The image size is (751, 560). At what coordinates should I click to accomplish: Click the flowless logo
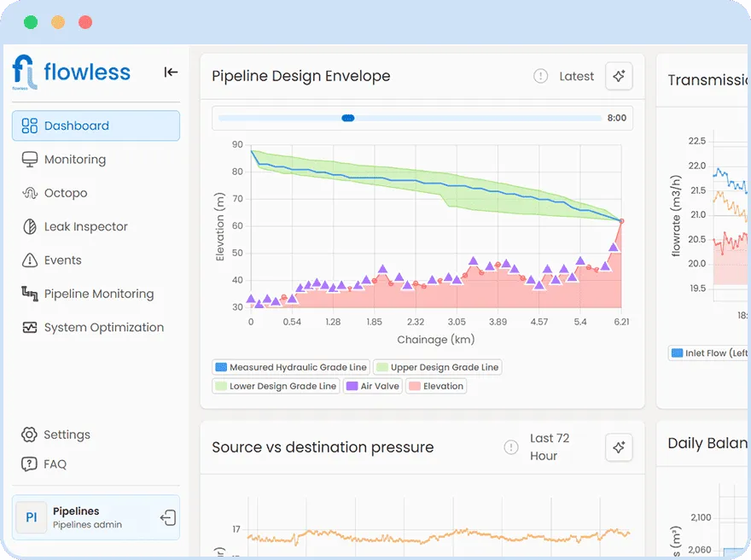pos(72,72)
